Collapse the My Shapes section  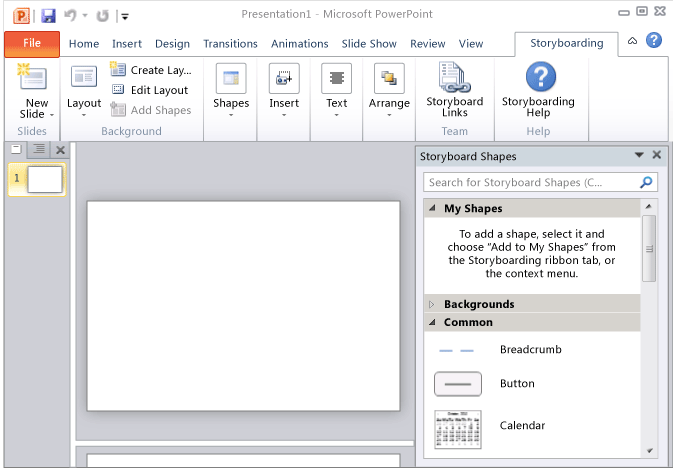[432, 208]
